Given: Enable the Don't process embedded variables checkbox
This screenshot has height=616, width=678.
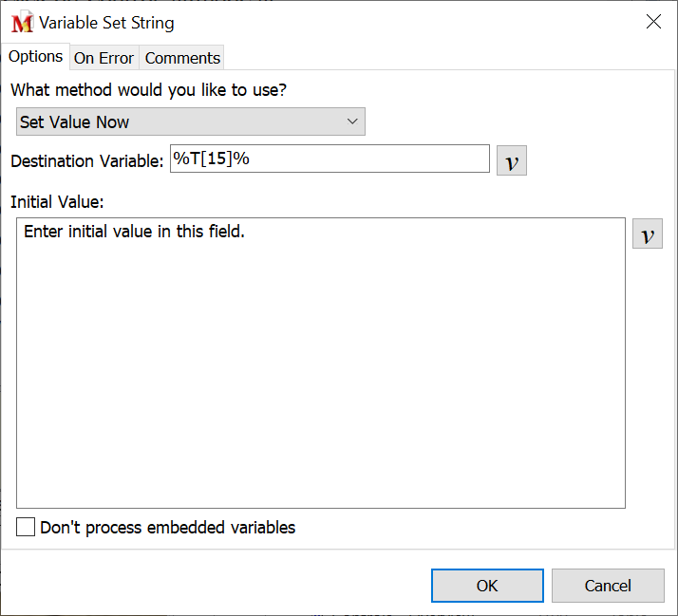Looking at the screenshot, I should point(27,527).
